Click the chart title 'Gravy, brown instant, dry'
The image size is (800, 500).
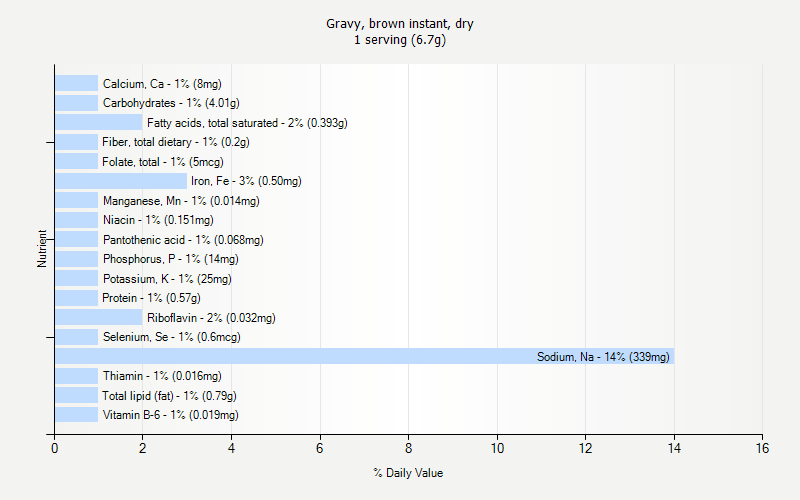click(x=399, y=24)
